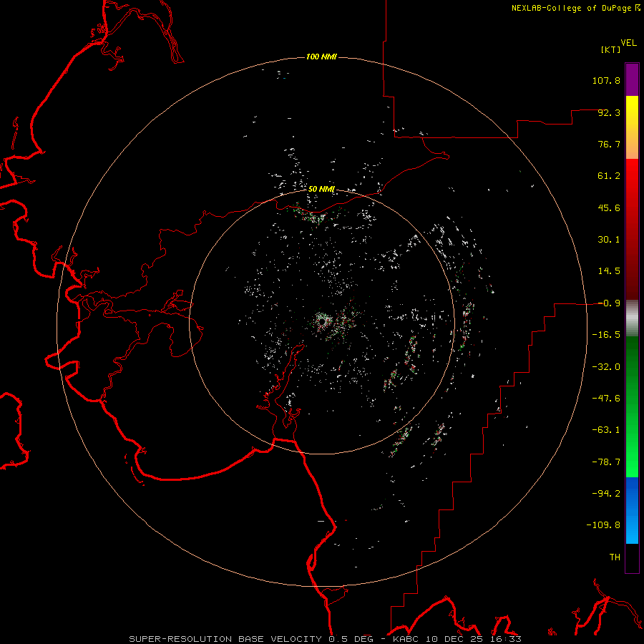Click the [KT] units label
This screenshot has width=644, height=644.
(x=611, y=49)
